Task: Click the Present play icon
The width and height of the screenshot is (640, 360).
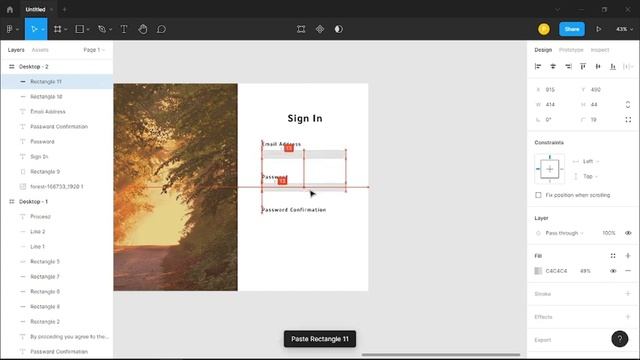Action: click(x=598, y=29)
